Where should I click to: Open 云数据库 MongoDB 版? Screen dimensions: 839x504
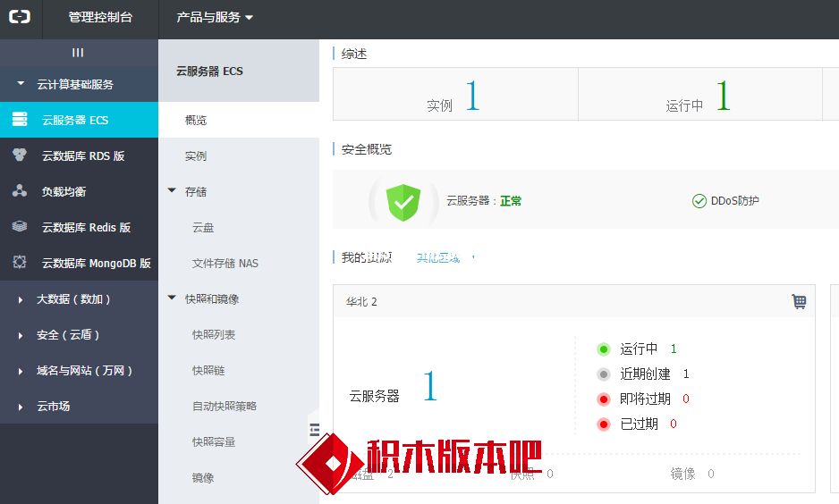tap(97, 263)
